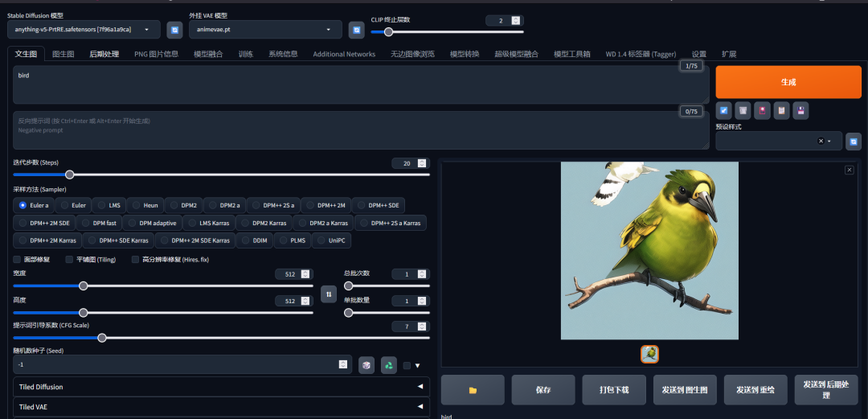Viewport: 868px width, 419px height.
Task: Open the 模型融合 tab
Action: [x=208, y=54]
